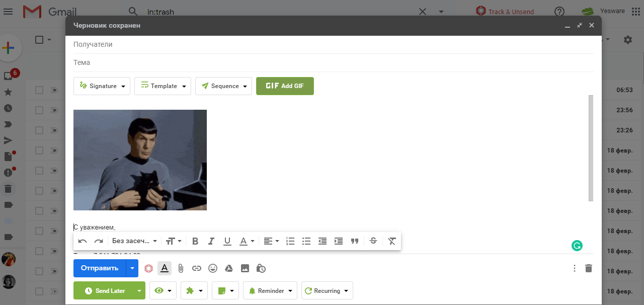The height and width of the screenshot is (305, 644).
Task: Click the Add GIF button
Action: [x=285, y=86]
